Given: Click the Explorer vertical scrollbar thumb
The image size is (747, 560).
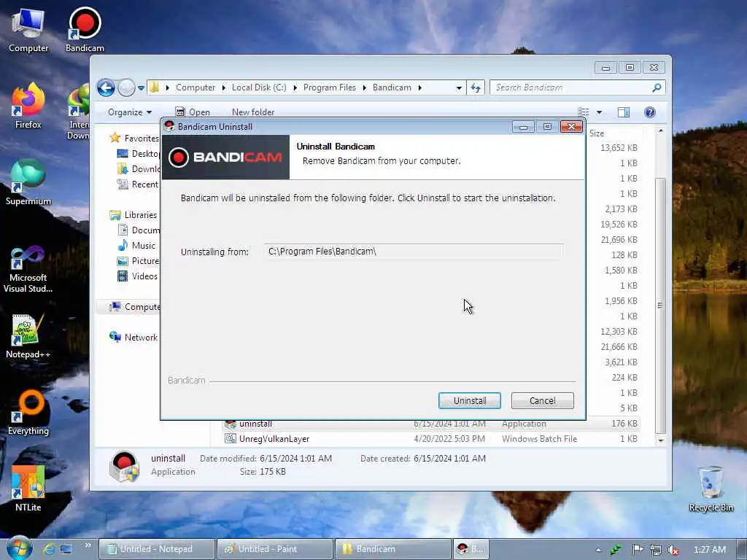Looking at the screenshot, I should tap(660, 305).
